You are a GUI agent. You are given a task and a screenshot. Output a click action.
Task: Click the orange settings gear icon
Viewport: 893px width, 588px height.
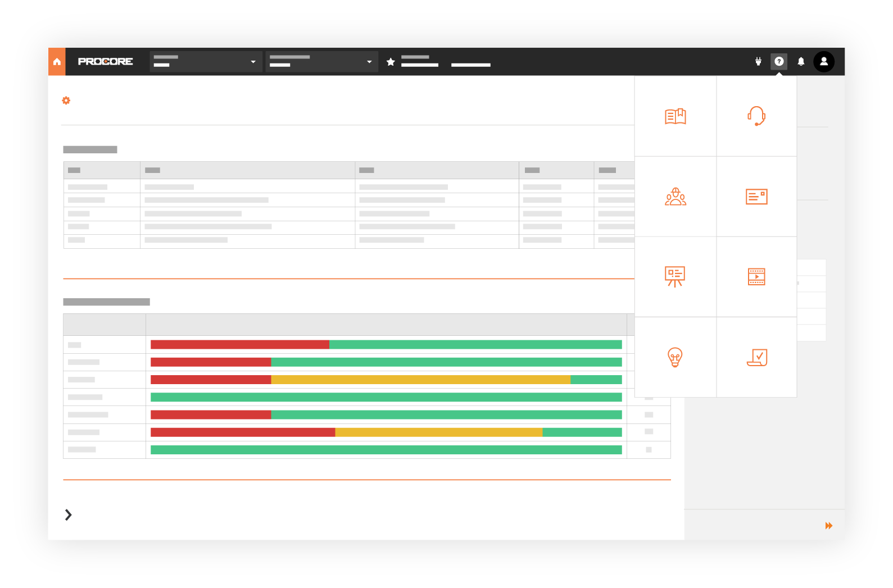pos(66,101)
